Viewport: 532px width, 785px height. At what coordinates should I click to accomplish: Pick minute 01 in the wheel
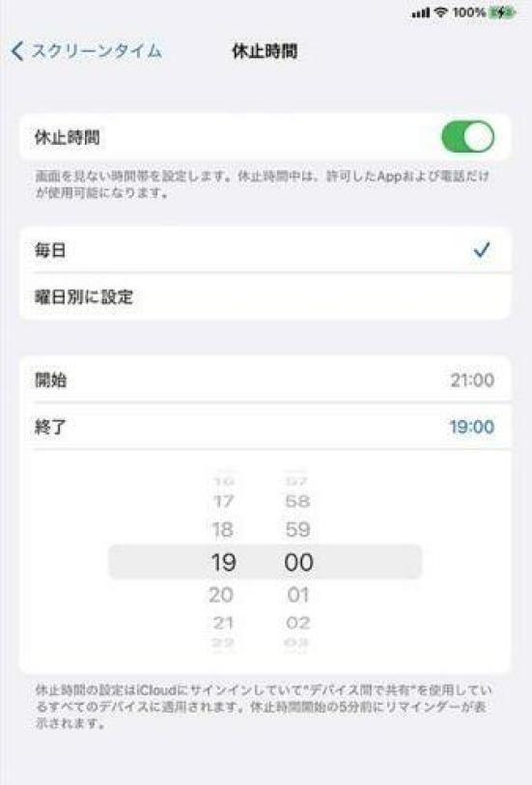298,595
